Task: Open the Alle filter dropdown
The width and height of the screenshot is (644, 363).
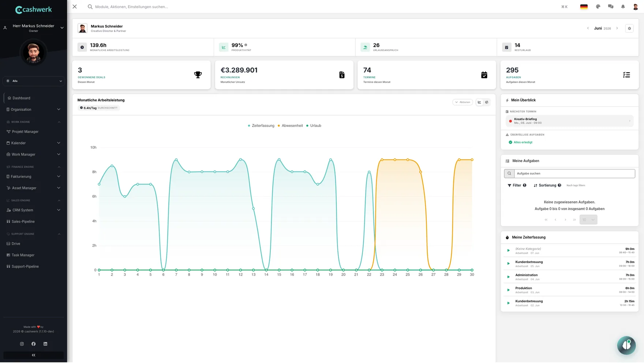Action: point(34,81)
